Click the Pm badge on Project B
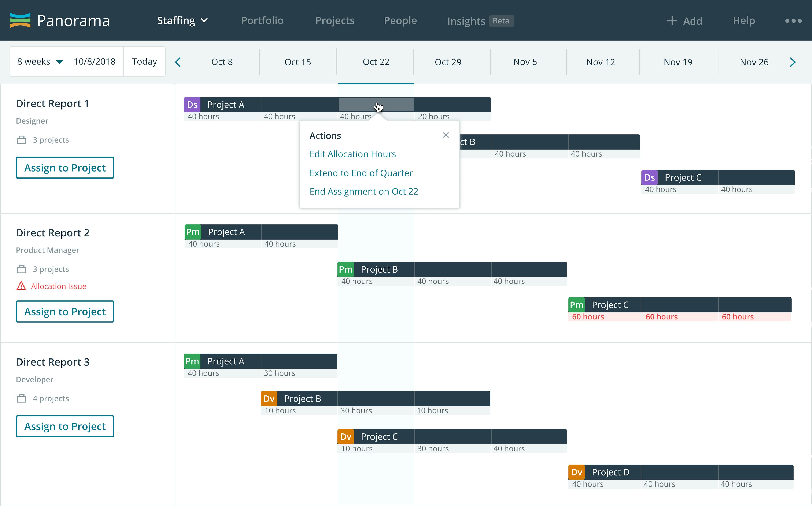 (x=346, y=269)
